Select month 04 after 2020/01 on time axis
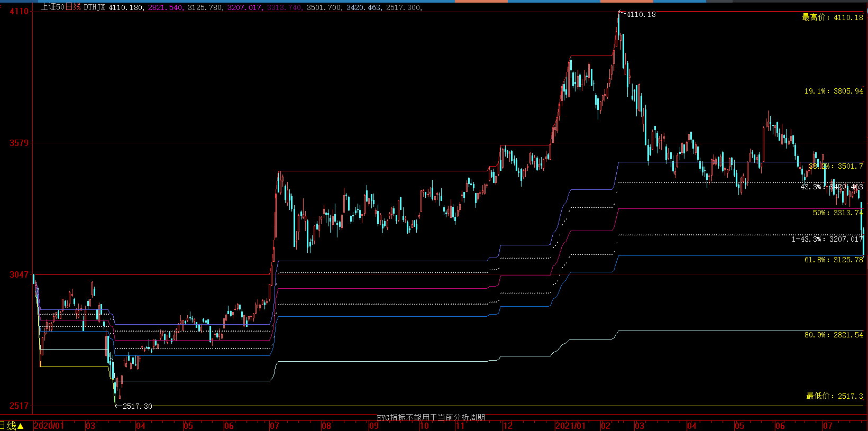 click(x=141, y=426)
